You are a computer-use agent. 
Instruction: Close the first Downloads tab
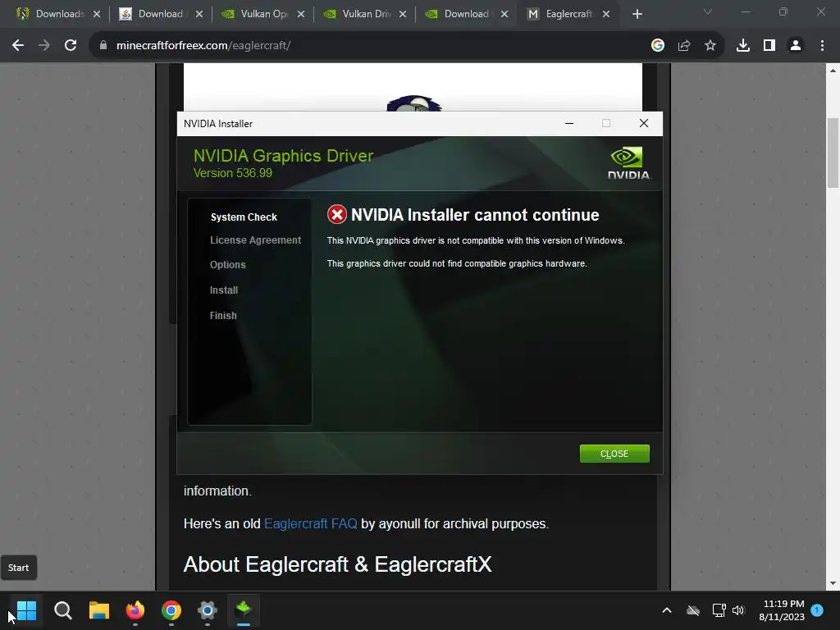click(97, 14)
